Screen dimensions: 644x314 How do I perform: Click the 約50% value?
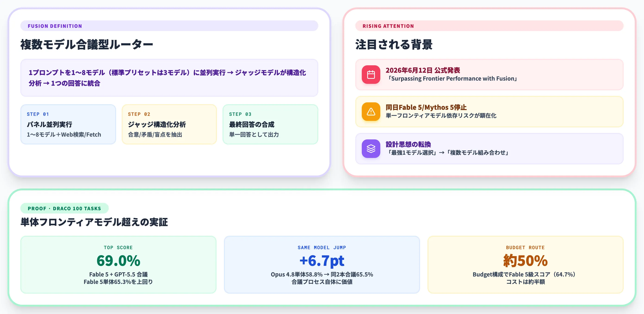[x=525, y=261]
